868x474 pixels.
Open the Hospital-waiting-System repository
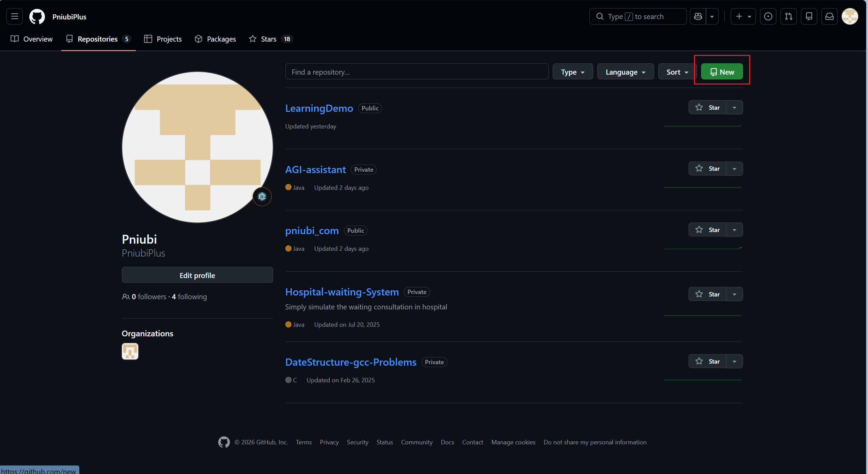342,292
